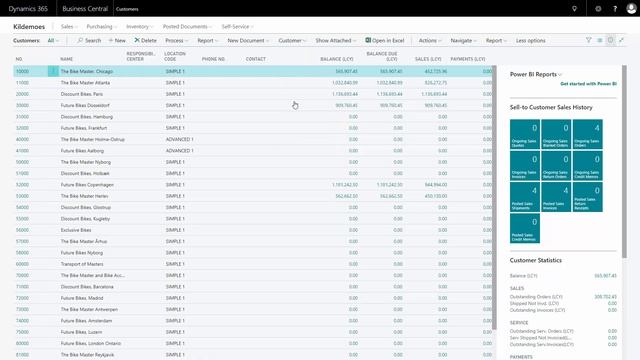The height and width of the screenshot is (360, 640).
Task: Expand the New Document dropdown
Action: (248, 40)
